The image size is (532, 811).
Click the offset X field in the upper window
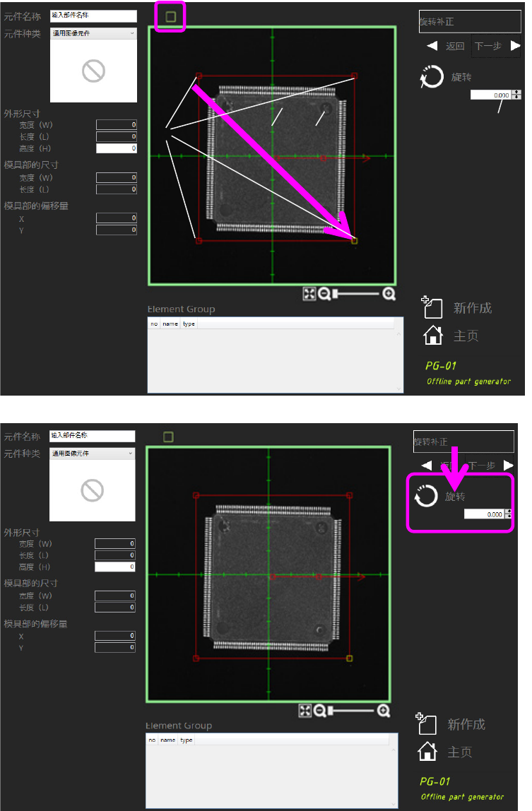tap(117, 218)
